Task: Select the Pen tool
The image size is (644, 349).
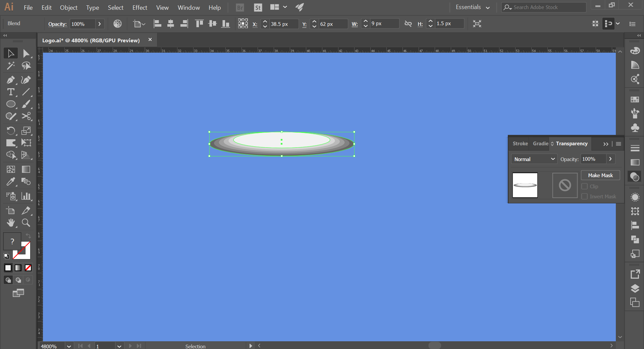Action: click(x=11, y=80)
